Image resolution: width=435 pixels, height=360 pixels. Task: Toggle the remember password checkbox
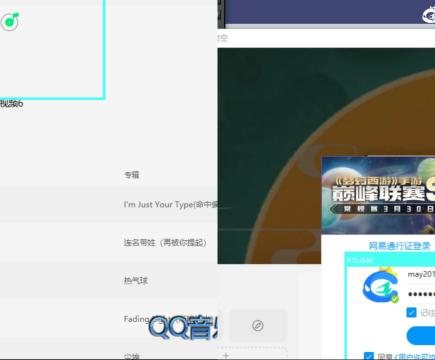click(x=411, y=312)
